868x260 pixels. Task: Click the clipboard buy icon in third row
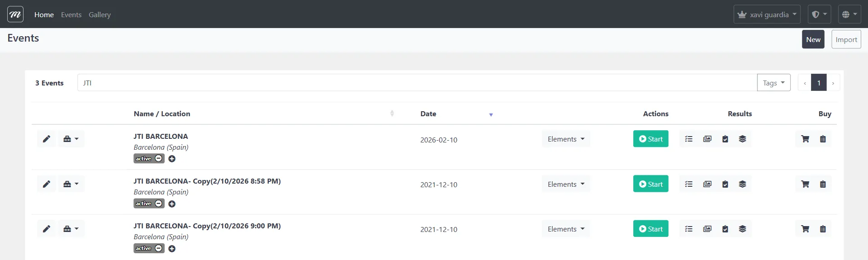[x=823, y=229]
